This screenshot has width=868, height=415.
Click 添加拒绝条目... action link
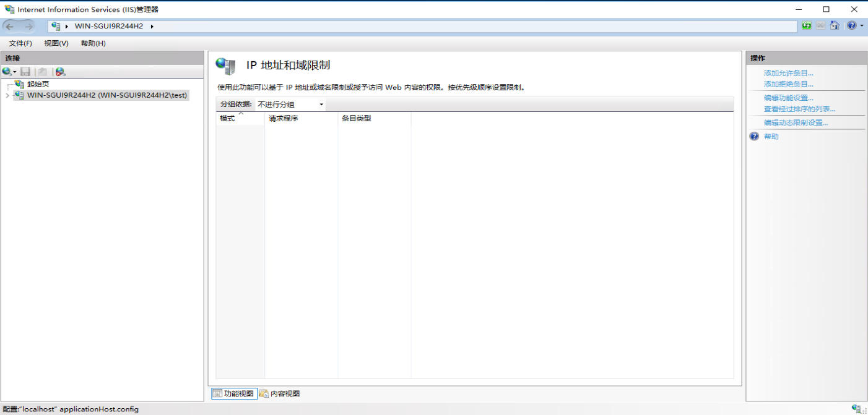[788, 84]
